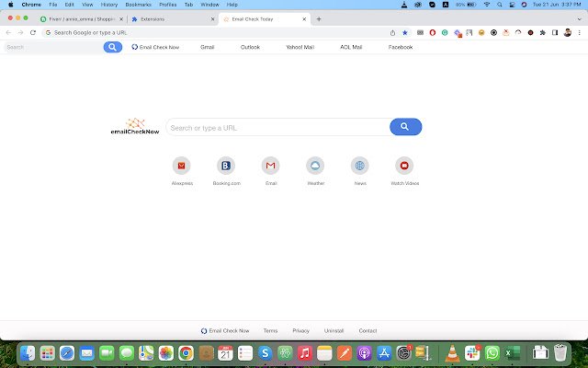
Task: Launch VLC from the Dock
Action: (x=452, y=353)
